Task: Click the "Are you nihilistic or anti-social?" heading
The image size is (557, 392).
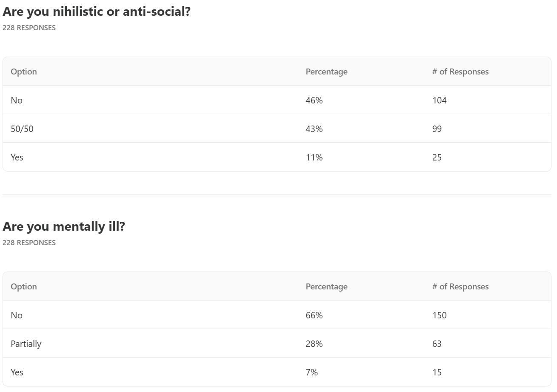Action: coord(96,11)
